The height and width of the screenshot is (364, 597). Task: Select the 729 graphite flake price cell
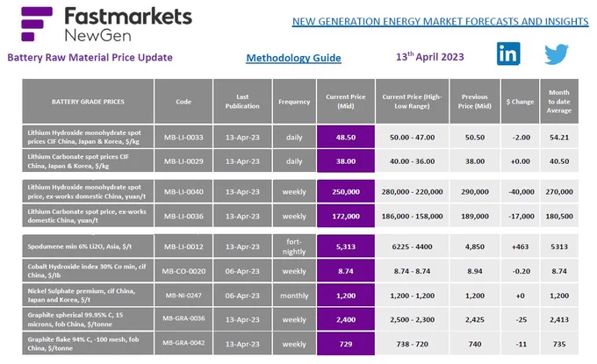coord(346,344)
